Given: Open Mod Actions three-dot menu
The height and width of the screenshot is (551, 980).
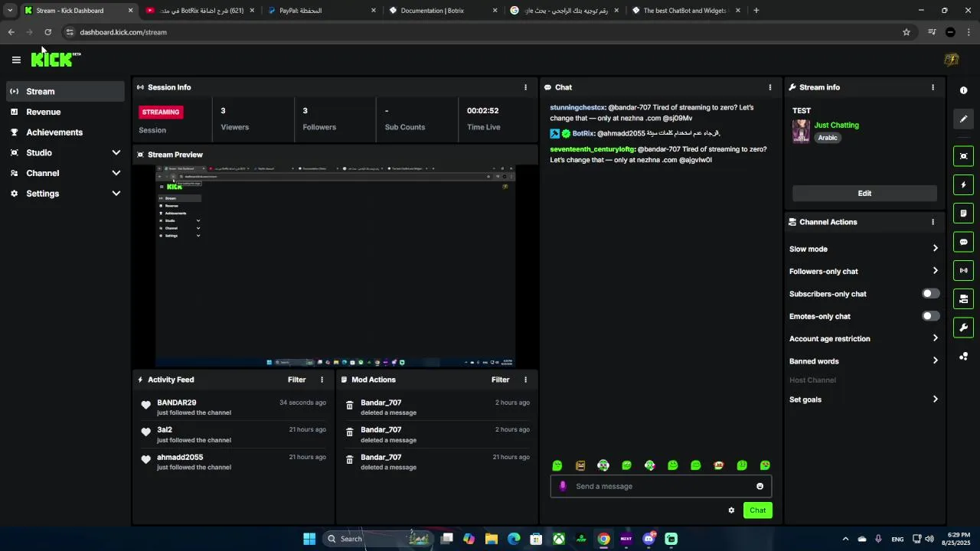Looking at the screenshot, I should point(525,380).
